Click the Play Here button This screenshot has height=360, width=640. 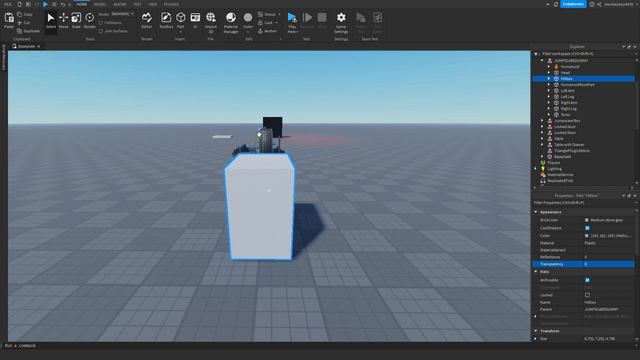pyautogui.click(x=292, y=22)
